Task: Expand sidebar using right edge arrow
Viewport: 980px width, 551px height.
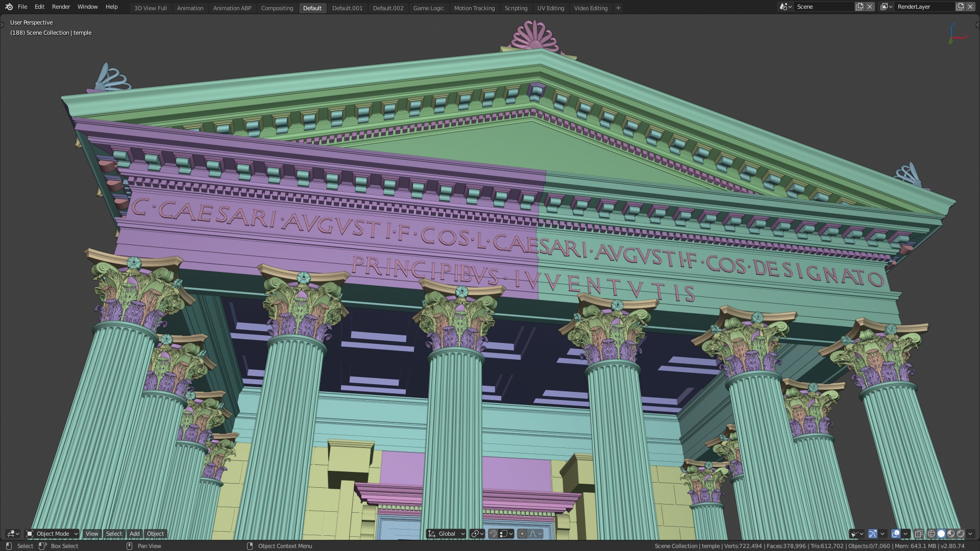Action: pyautogui.click(x=977, y=24)
